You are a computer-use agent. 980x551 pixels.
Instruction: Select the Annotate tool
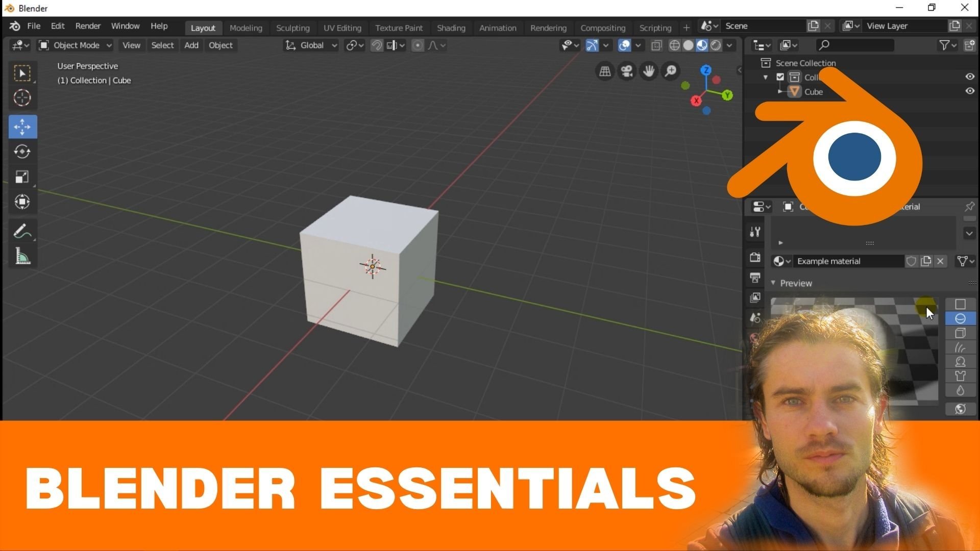[22, 231]
